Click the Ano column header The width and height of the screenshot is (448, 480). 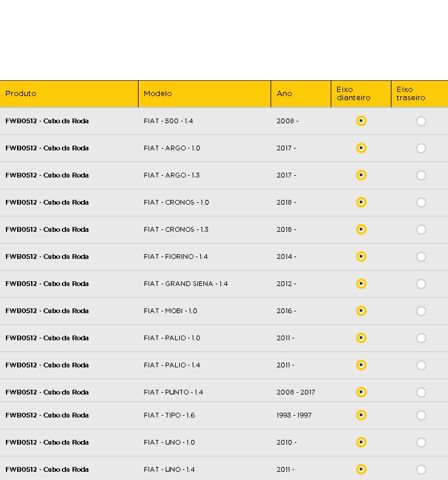(301, 94)
